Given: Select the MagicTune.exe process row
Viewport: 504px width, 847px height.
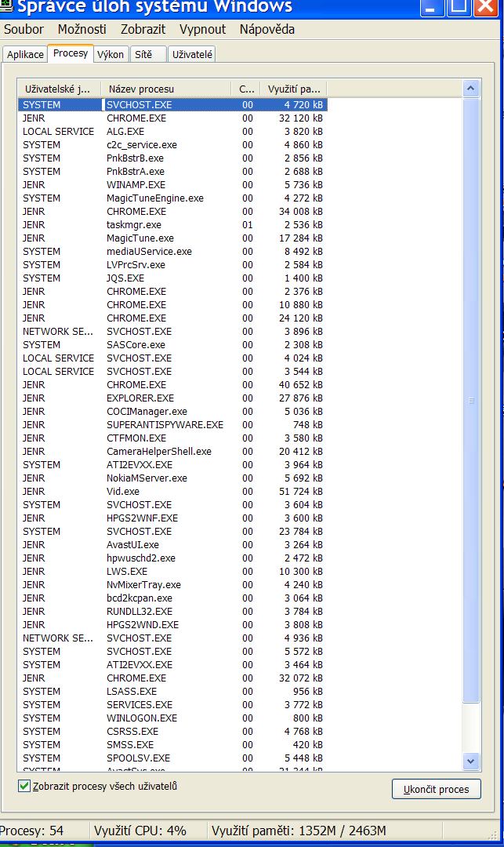Looking at the screenshot, I should pos(172,238).
